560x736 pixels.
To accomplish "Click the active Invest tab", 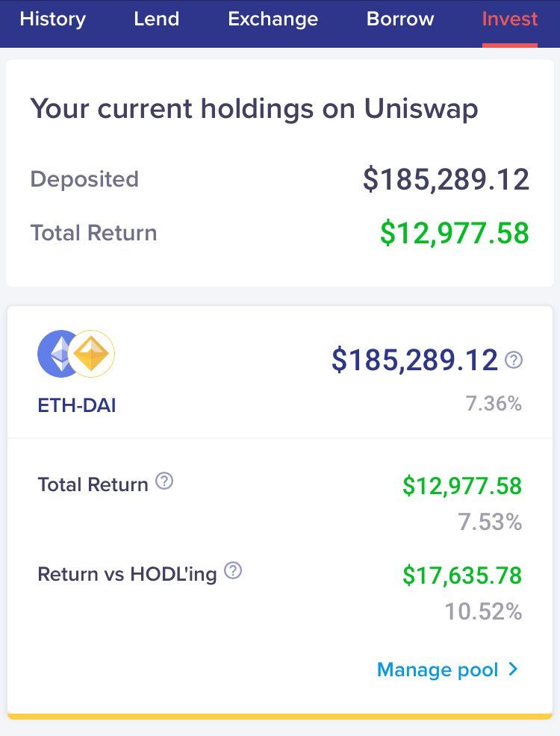I will [509, 19].
